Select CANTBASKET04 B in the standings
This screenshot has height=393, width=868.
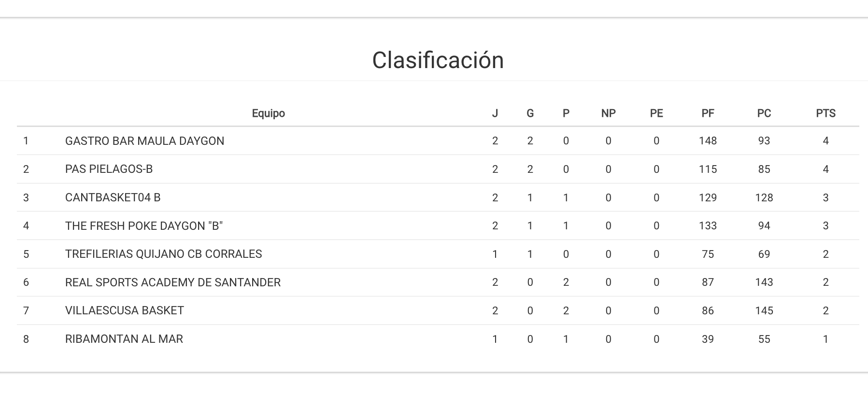pos(113,197)
